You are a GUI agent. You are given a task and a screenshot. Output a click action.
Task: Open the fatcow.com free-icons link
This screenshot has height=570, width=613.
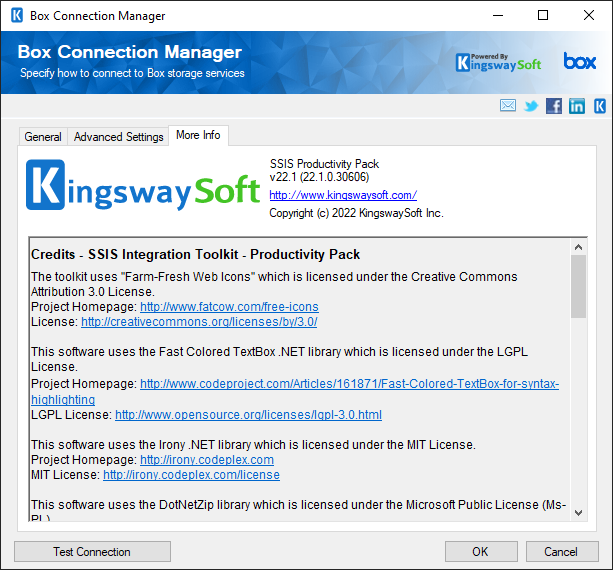[x=229, y=307]
